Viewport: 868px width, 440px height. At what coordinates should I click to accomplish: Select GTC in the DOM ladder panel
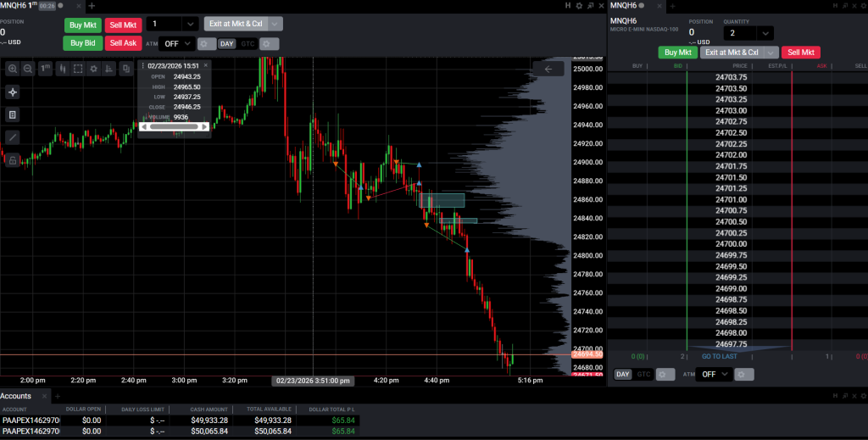[x=644, y=374]
